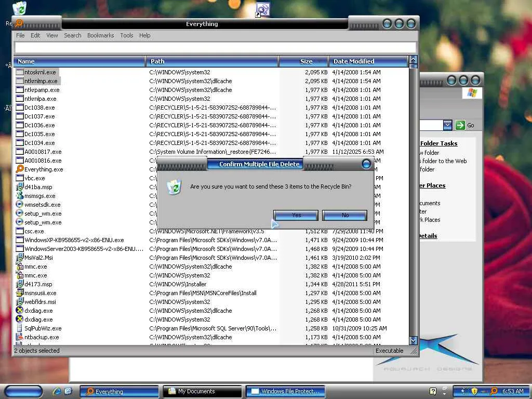Click the webfldrs.msi icon
532x399 pixels.
click(x=20, y=301)
